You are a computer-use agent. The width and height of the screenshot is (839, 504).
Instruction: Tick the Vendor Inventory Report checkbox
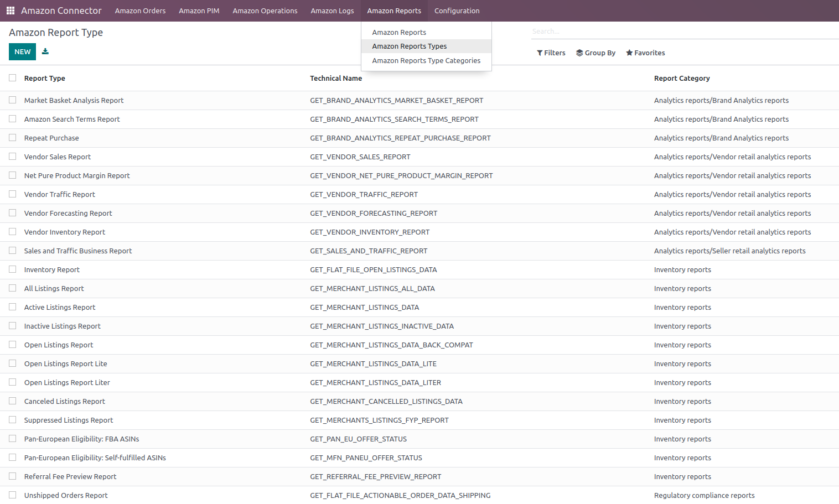coord(13,232)
